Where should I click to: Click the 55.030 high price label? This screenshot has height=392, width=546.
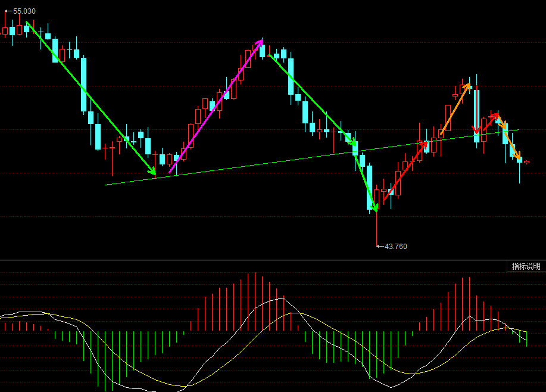coord(24,11)
